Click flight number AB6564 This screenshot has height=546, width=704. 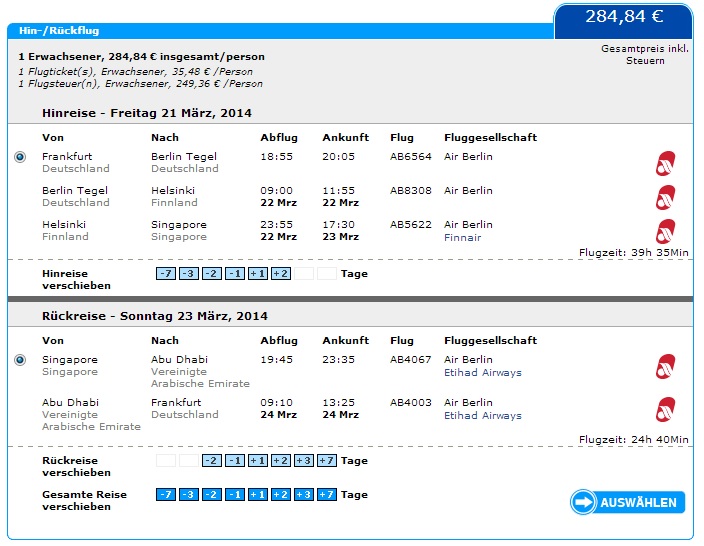point(410,156)
